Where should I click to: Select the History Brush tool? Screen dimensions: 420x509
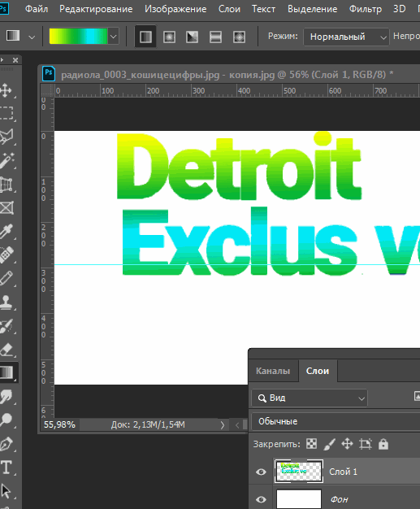tap(6, 325)
